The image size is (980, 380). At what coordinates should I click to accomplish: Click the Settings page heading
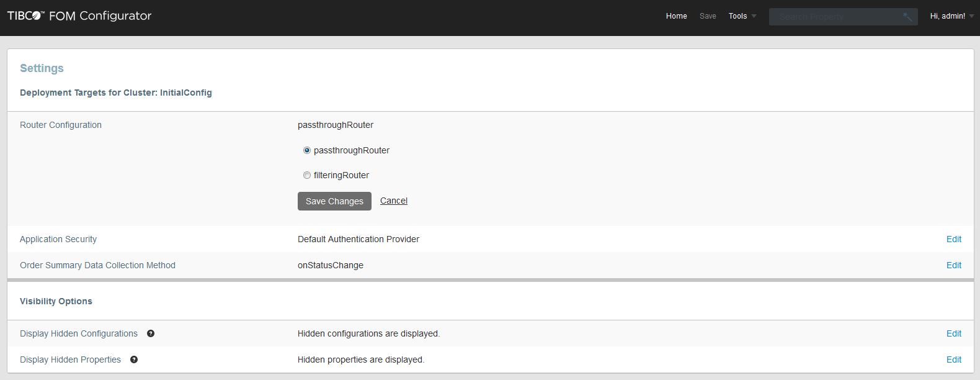(42, 68)
